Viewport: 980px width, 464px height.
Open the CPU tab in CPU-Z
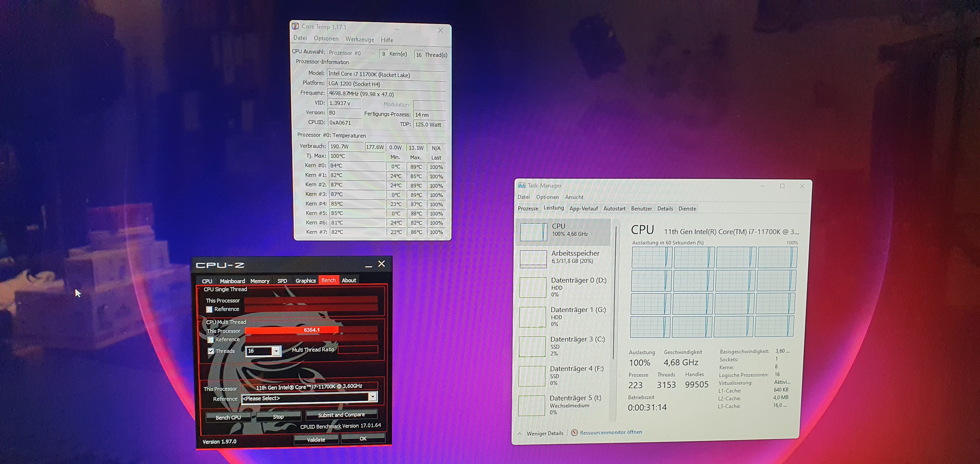(x=207, y=281)
